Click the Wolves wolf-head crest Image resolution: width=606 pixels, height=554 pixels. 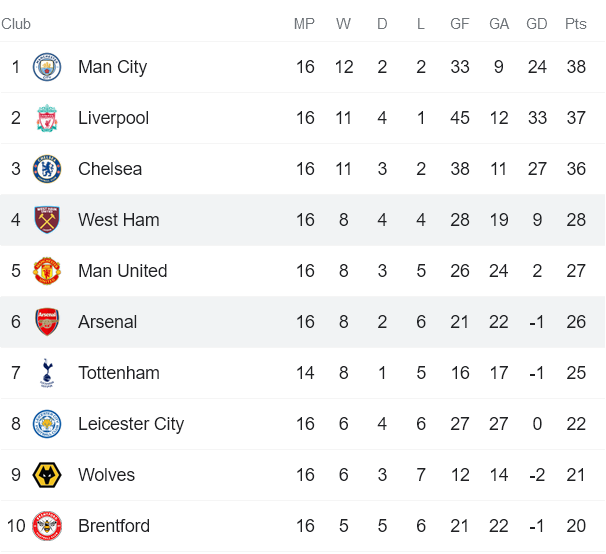47,475
